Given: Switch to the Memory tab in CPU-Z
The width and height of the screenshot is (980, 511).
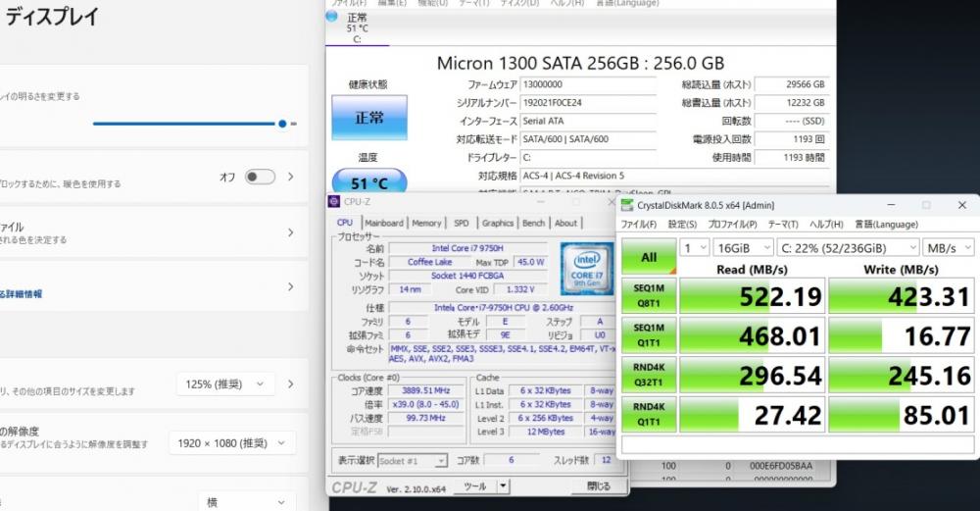Looking at the screenshot, I should click(426, 224).
